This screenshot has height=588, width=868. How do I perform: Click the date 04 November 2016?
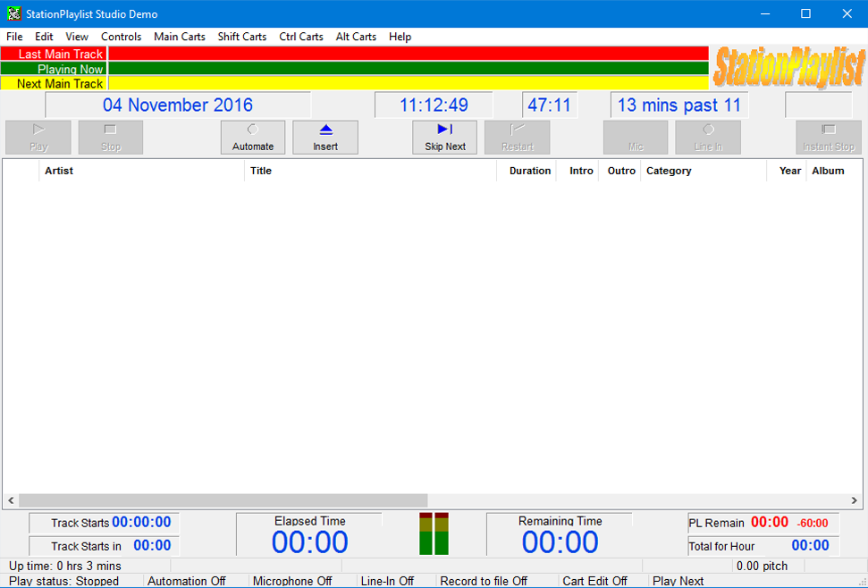click(x=178, y=105)
